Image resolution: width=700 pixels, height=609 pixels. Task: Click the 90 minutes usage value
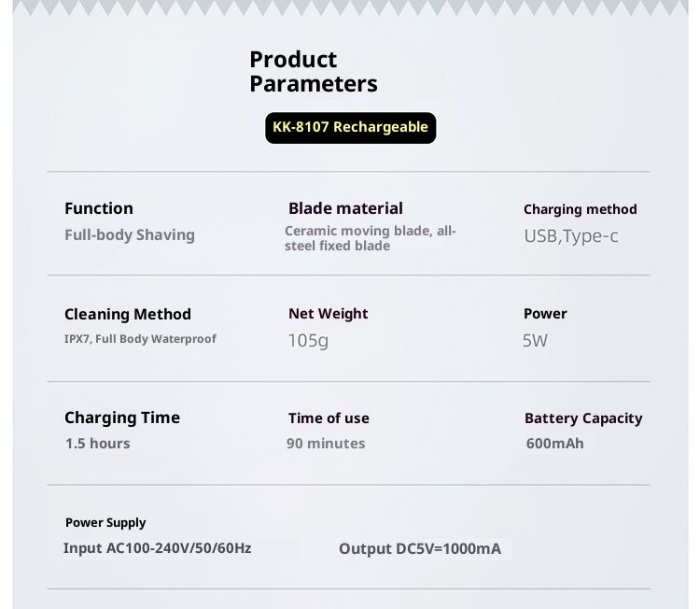(x=326, y=444)
